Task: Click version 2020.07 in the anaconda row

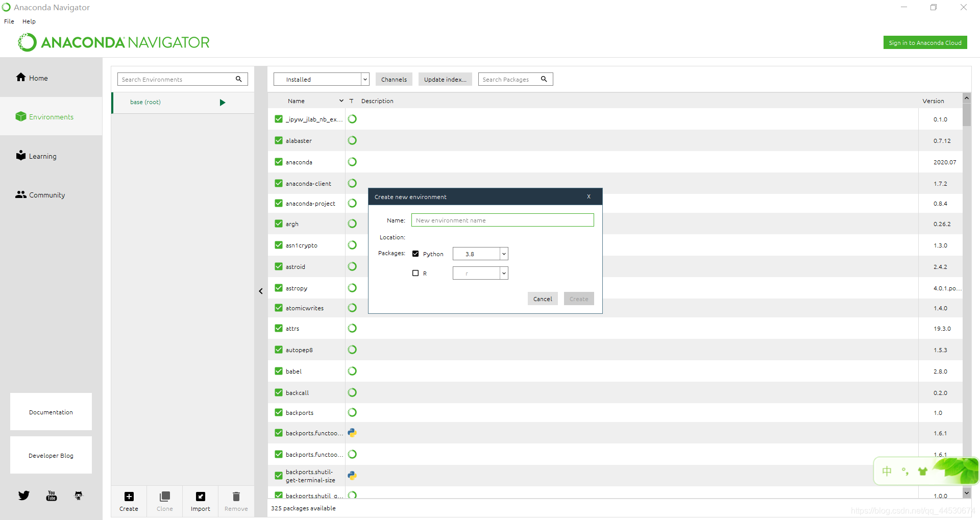Action: tap(945, 162)
